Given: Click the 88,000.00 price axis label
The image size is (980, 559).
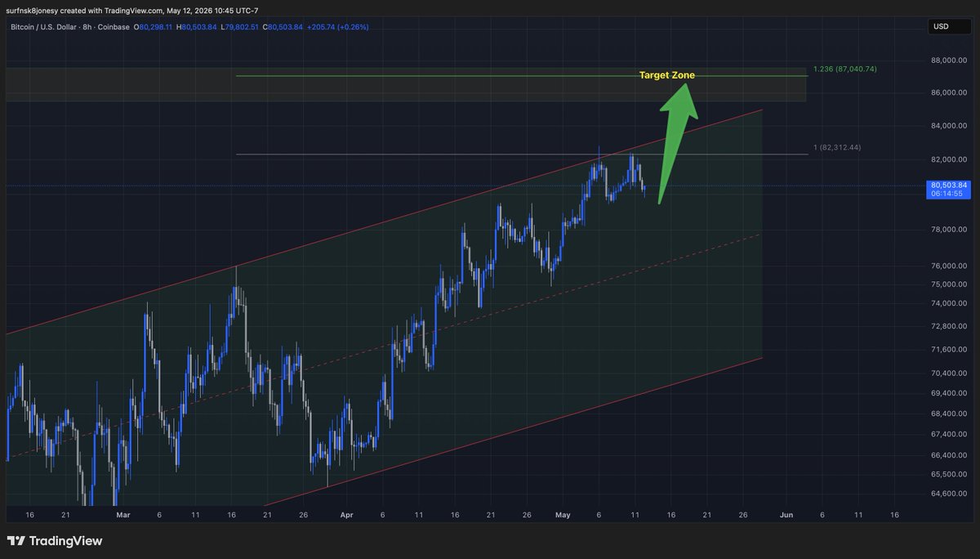Looking at the screenshot, I should coord(947,60).
